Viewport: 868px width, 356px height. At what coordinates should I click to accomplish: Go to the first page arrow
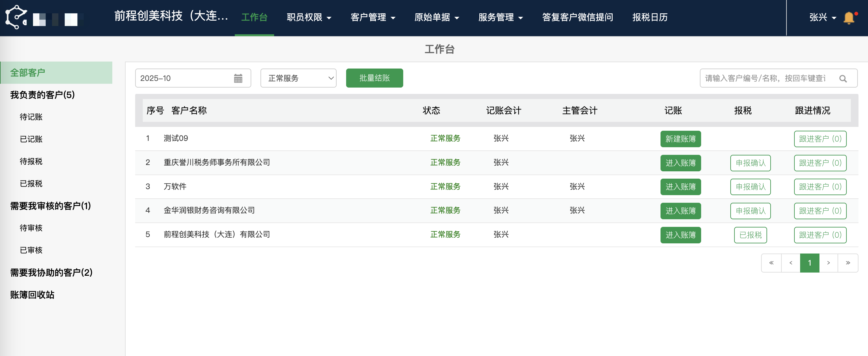pos(771,263)
